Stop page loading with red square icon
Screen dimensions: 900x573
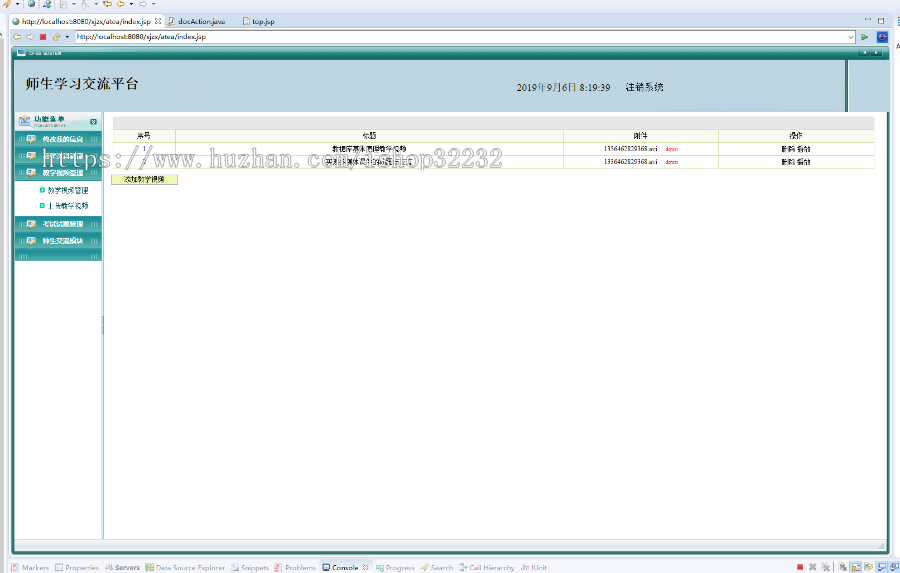pos(43,37)
